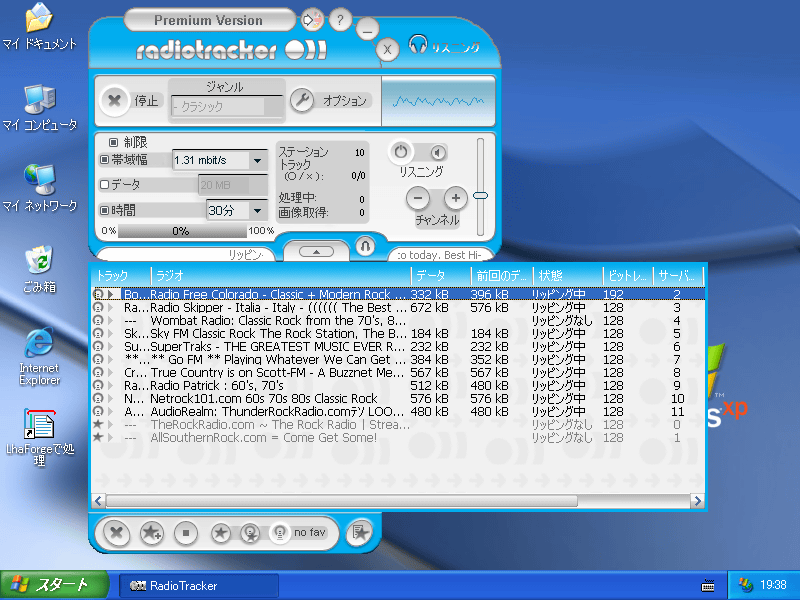Image resolution: width=800 pixels, height=600 pixels.
Task: Go to previous channel with minus button
Action: (418, 198)
